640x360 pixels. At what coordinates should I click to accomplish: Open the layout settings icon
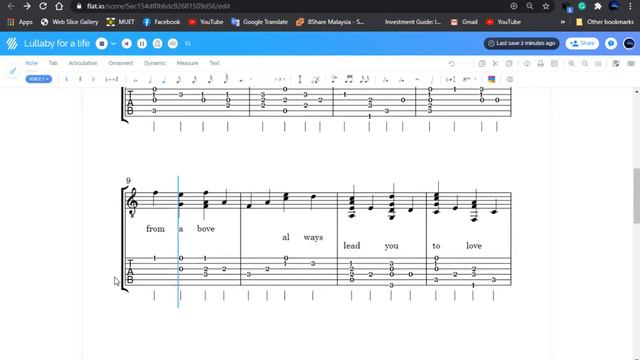click(x=554, y=63)
